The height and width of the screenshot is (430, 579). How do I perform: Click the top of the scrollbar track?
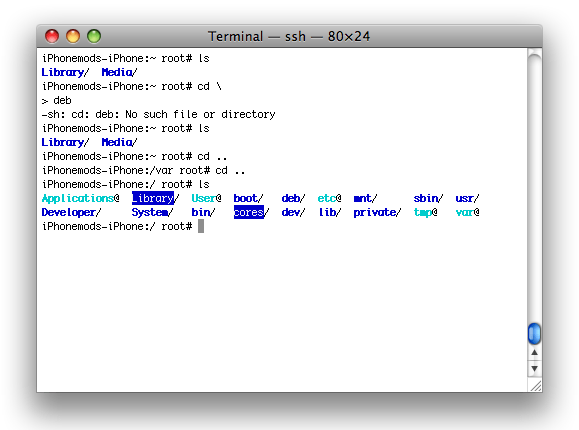[x=534, y=59]
